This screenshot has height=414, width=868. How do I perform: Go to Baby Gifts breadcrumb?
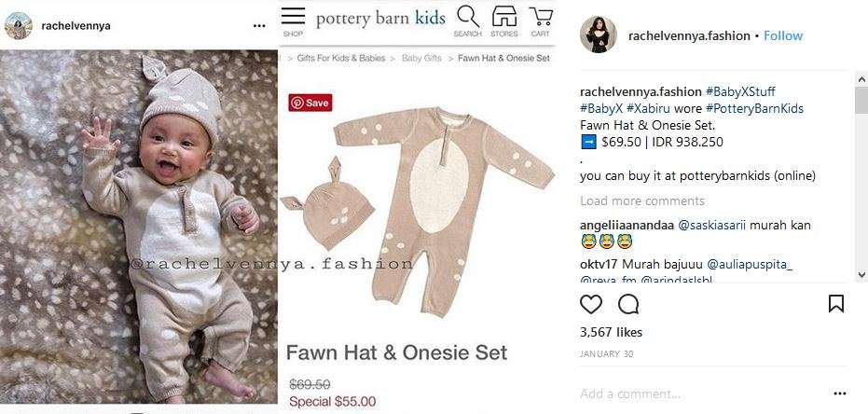pyautogui.click(x=420, y=58)
